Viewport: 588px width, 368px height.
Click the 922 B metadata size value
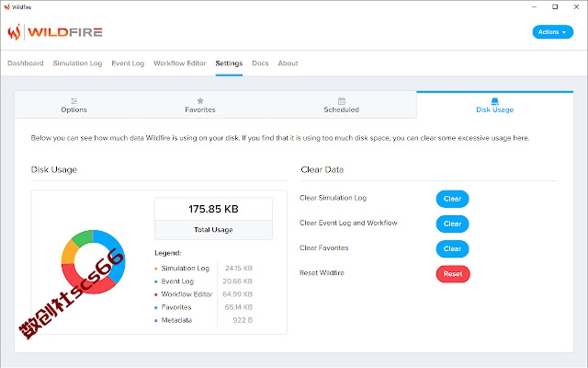243,320
